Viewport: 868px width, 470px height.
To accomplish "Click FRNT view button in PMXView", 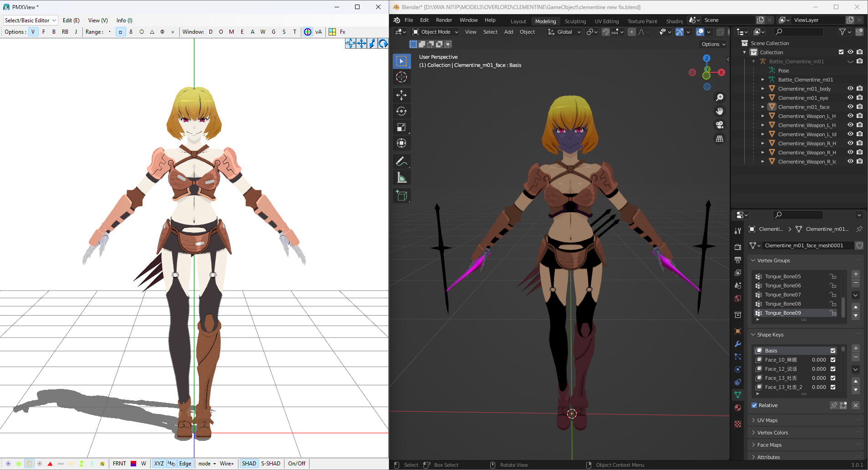I will pyautogui.click(x=119, y=464).
